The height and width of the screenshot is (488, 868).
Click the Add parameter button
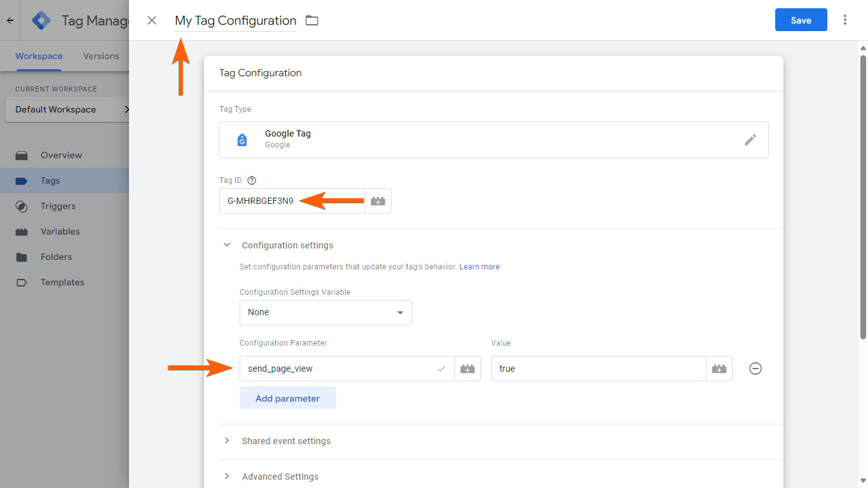(287, 398)
